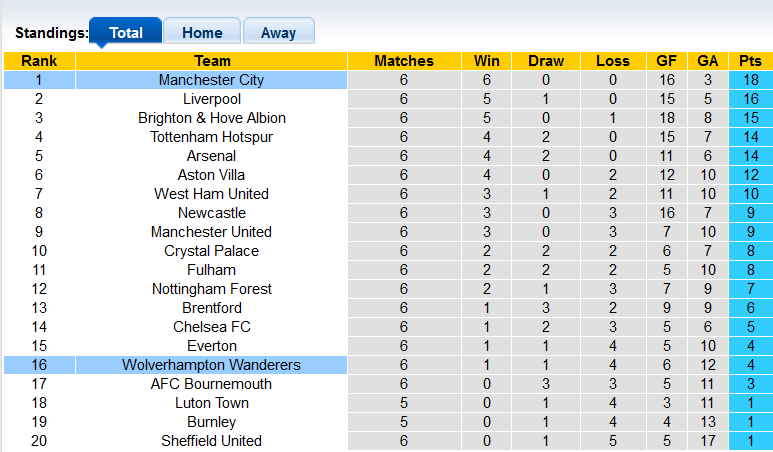This screenshot has height=452, width=773.
Task: Select Manchester United team link
Action: click(211, 232)
